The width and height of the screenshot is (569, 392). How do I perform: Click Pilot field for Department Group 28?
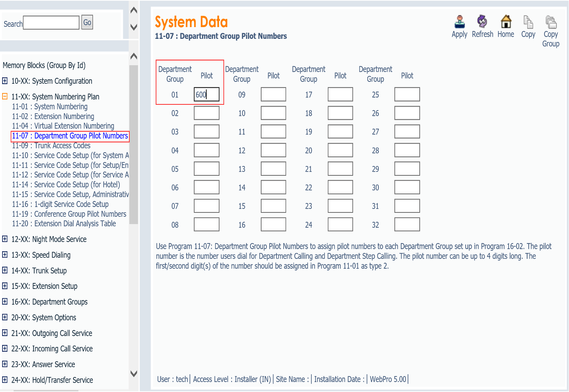click(x=407, y=150)
